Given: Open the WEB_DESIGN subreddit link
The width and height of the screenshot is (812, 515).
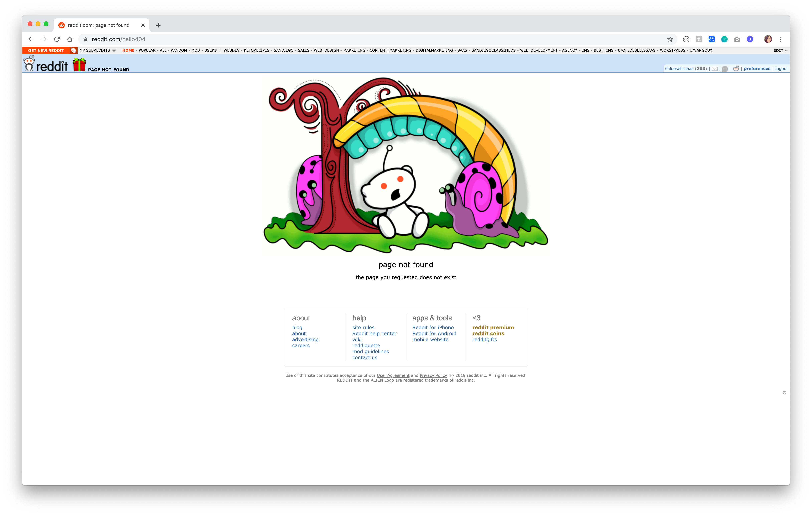Looking at the screenshot, I should [326, 50].
